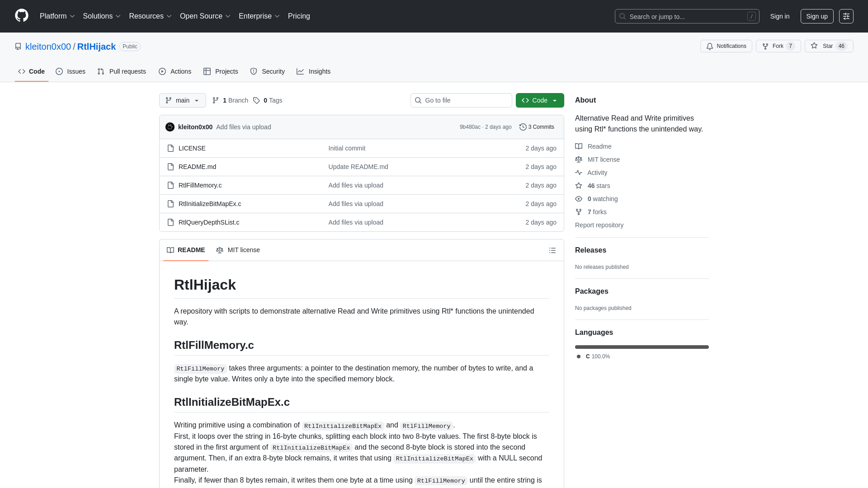
Task: Expand the Solutions menu
Action: click(x=102, y=16)
